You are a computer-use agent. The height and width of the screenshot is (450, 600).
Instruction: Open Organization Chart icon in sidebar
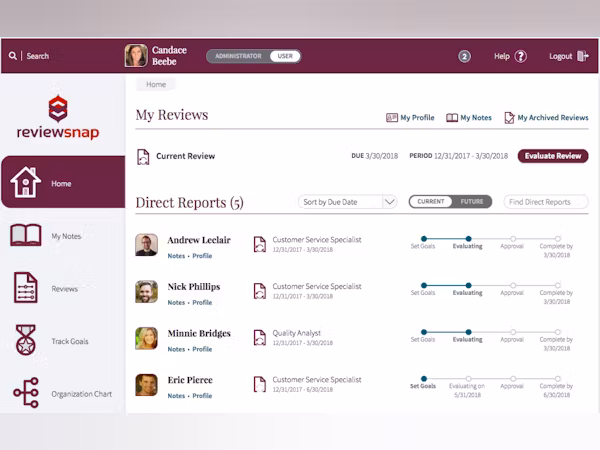(x=26, y=393)
